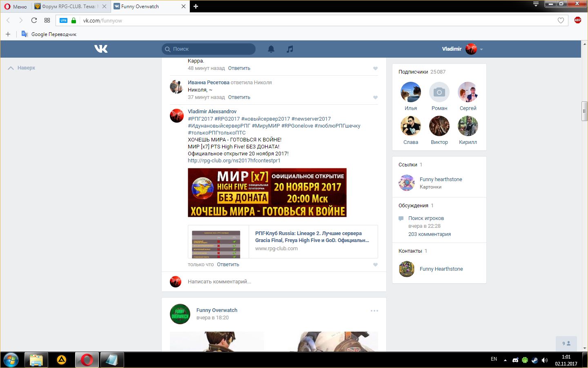Like the comment from 48 minutes ago
This screenshot has width=588, height=368.
(375, 68)
